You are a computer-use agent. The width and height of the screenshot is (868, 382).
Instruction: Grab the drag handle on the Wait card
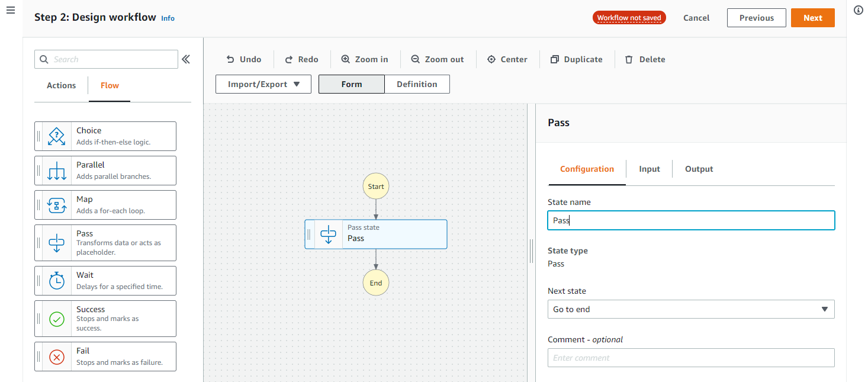coord(39,281)
